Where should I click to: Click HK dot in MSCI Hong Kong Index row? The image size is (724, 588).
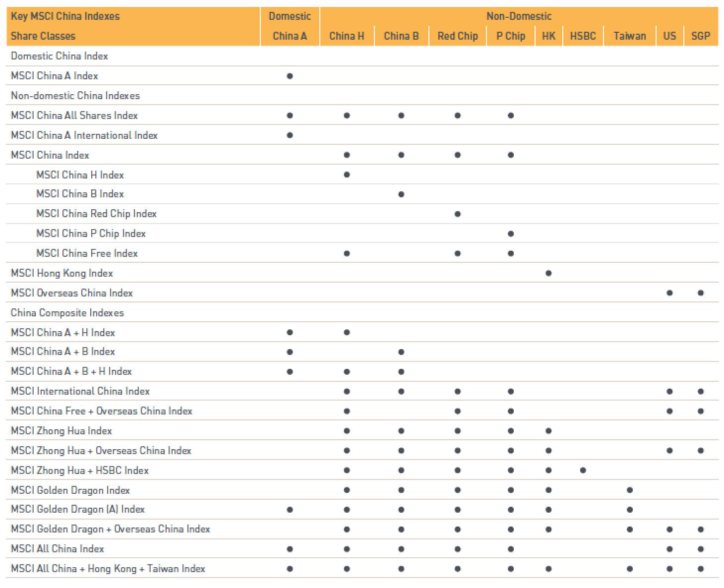tap(548, 273)
